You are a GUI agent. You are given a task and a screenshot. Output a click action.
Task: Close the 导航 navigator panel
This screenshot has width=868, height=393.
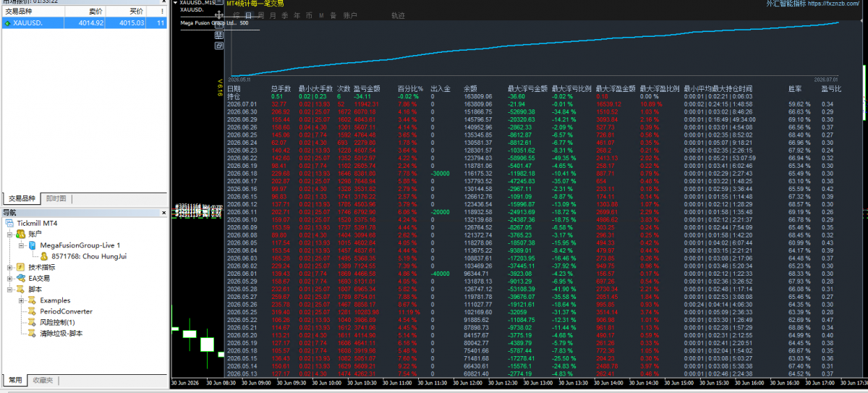tap(163, 212)
